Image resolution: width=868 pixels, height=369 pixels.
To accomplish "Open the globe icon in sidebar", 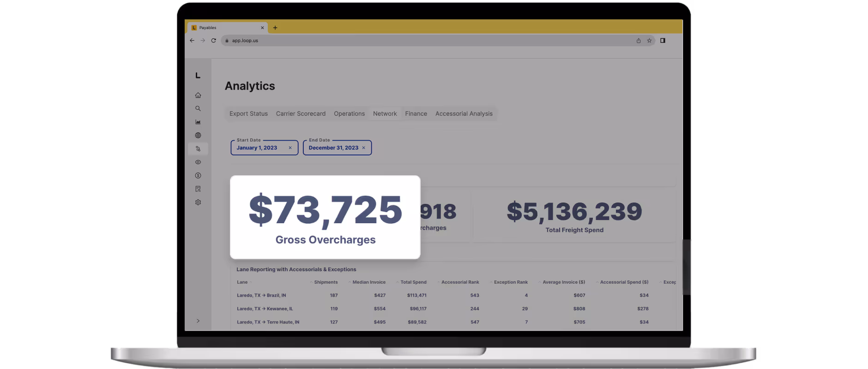I will [198, 135].
